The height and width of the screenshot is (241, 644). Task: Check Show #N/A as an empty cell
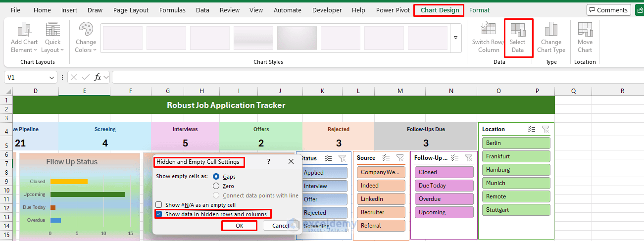click(159, 205)
